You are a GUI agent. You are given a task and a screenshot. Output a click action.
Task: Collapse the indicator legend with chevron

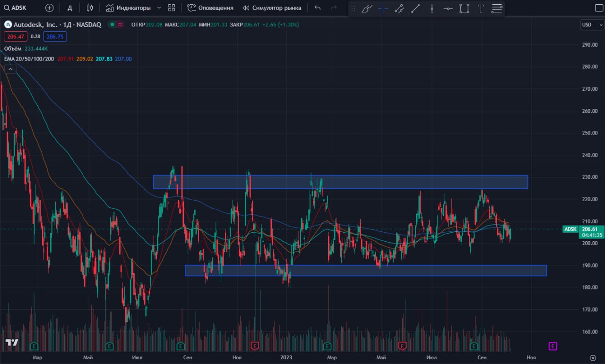(10, 69)
